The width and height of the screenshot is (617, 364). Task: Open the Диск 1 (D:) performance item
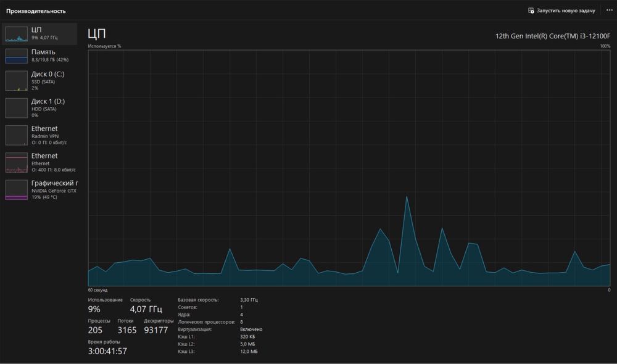(x=39, y=108)
